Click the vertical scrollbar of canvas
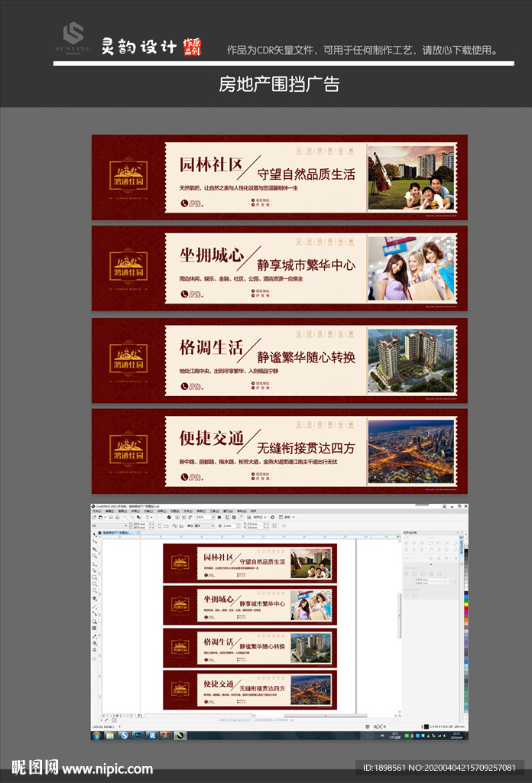 point(399,616)
